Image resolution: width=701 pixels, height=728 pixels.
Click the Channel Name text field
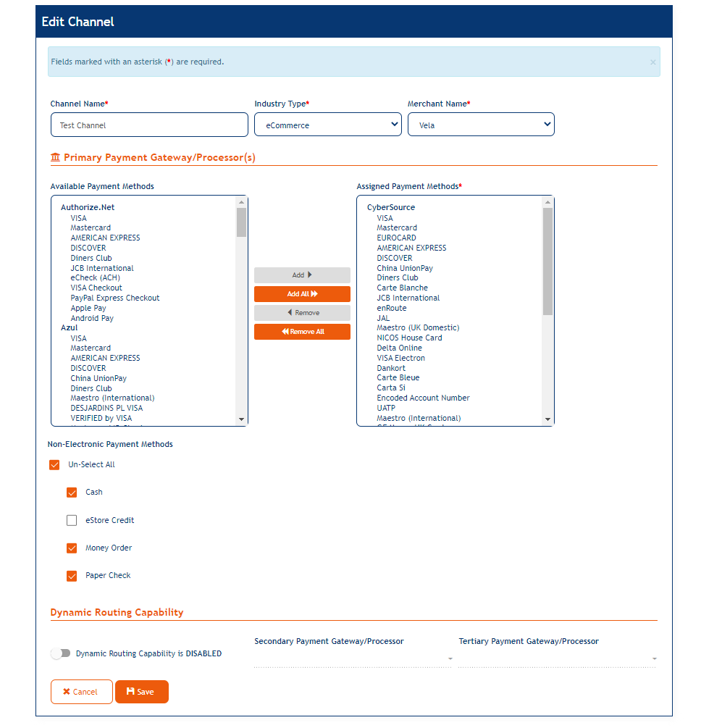pyautogui.click(x=149, y=125)
